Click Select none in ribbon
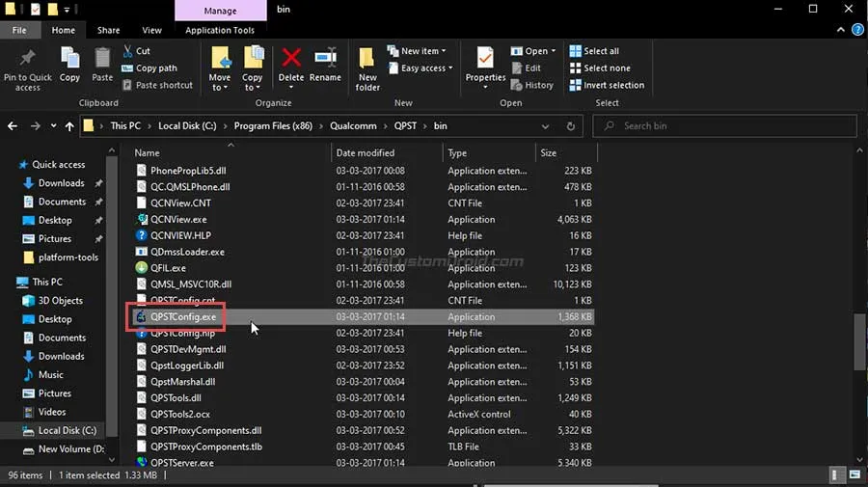The width and height of the screenshot is (868, 487). coord(600,68)
